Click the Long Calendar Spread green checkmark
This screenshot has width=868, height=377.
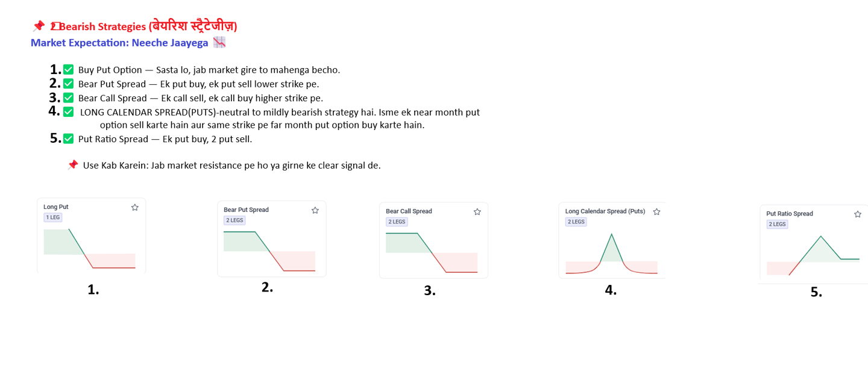(69, 111)
